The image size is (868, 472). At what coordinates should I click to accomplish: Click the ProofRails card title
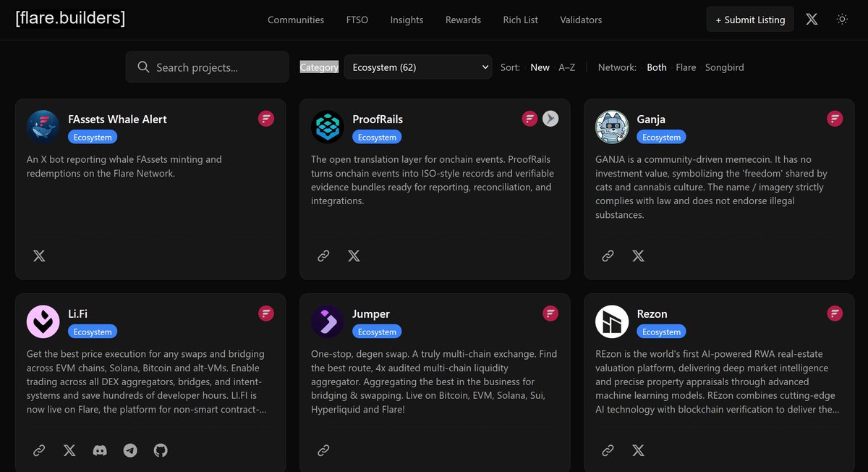(x=378, y=119)
